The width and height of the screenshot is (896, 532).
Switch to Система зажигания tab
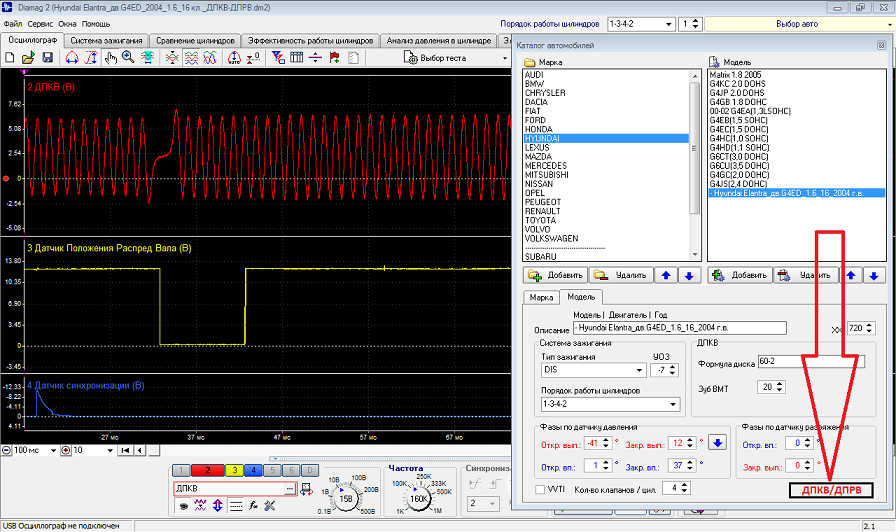(x=106, y=41)
